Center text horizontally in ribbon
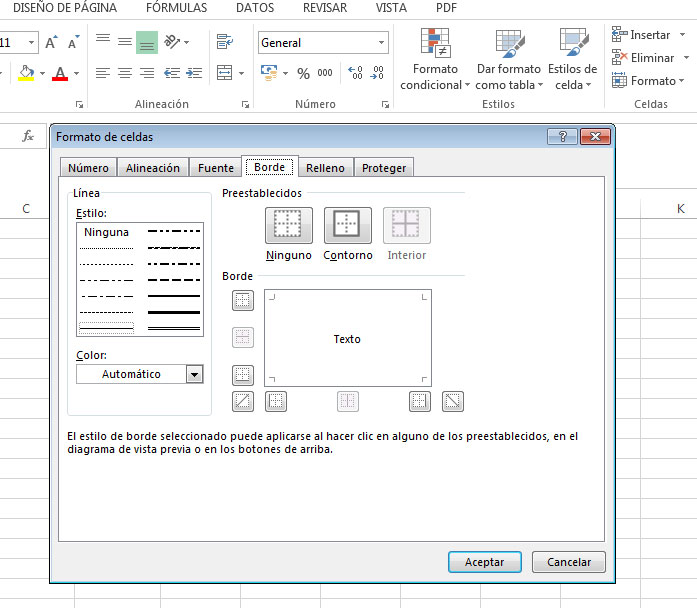Screen dimensions: 697x608 pos(125,73)
